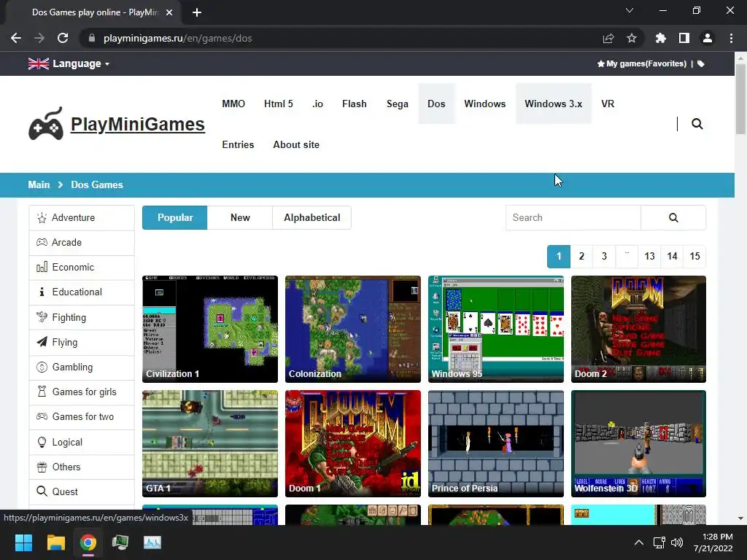Open the Games for girls category
The height and width of the screenshot is (560, 747).
click(x=82, y=392)
